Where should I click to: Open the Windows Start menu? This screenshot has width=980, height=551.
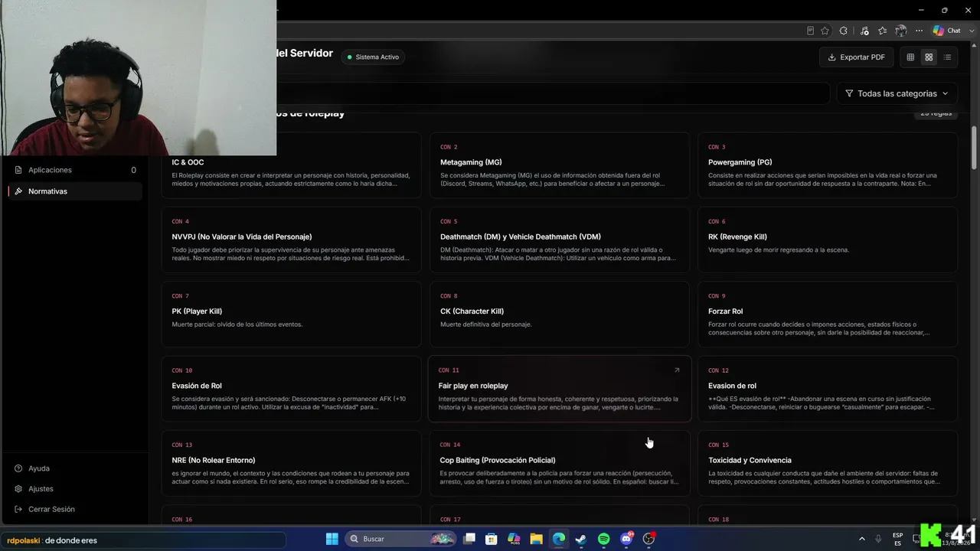pyautogui.click(x=332, y=539)
